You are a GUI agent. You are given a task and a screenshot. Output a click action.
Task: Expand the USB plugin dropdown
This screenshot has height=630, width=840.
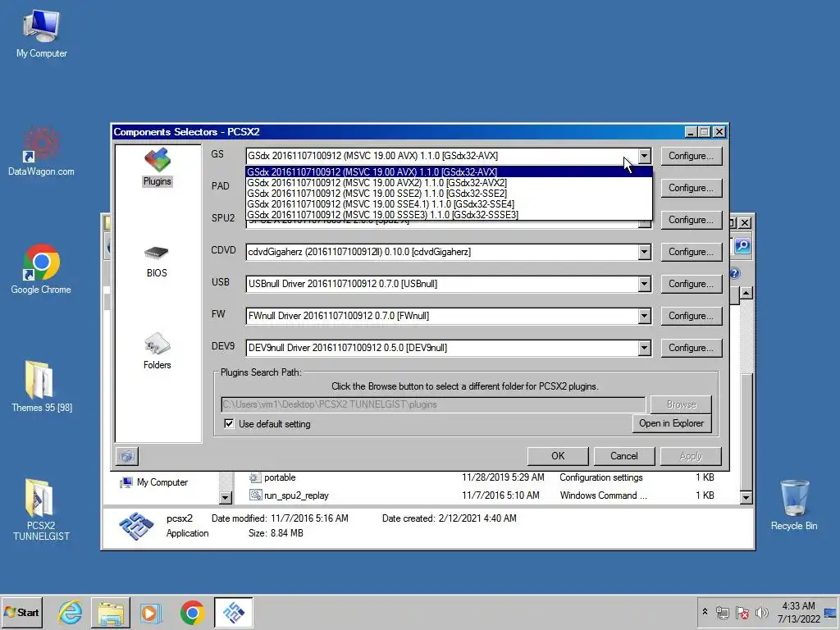pos(645,284)
